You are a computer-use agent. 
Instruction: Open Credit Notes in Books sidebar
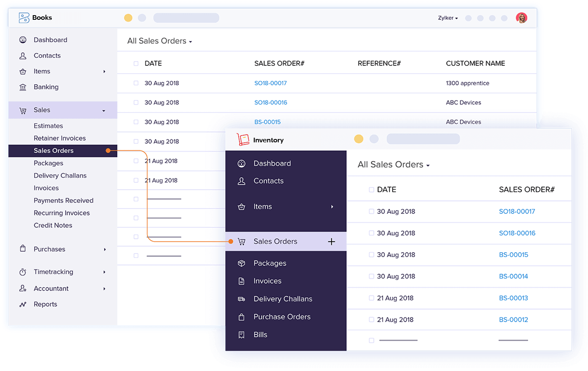point(53,225)
